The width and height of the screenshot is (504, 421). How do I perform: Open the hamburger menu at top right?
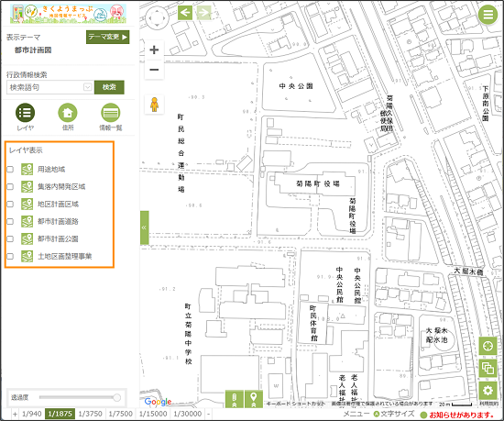(x=488, y=14)
